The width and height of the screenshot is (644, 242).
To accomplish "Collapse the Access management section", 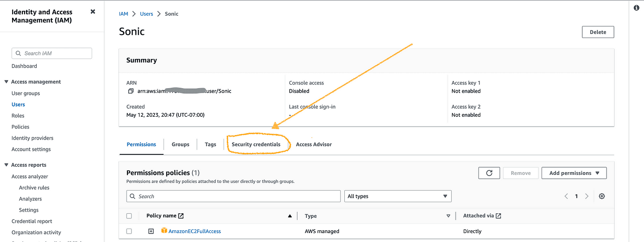I will click(6, 82).
